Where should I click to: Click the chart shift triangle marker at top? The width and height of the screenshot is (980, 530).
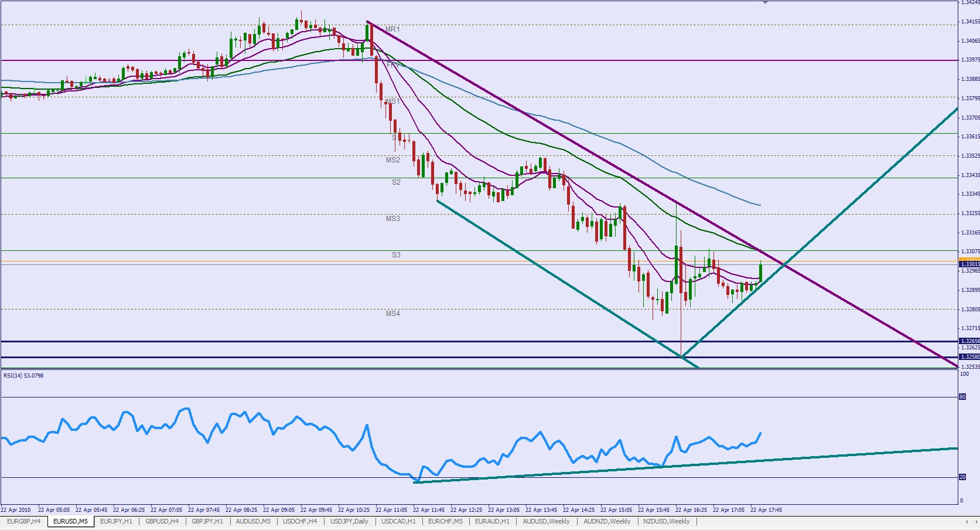tap(765, 2)
